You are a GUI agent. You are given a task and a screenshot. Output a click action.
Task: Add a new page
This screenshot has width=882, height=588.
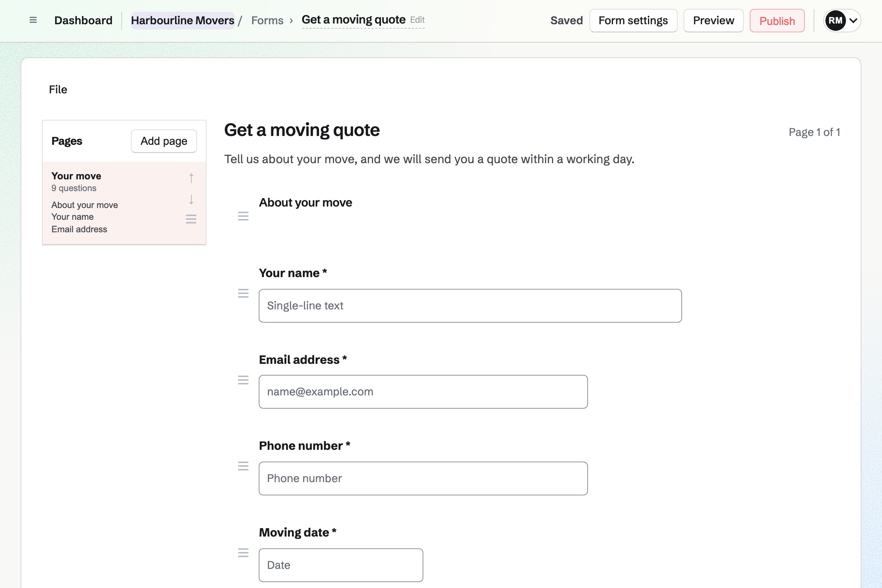(x=164, y=141)
